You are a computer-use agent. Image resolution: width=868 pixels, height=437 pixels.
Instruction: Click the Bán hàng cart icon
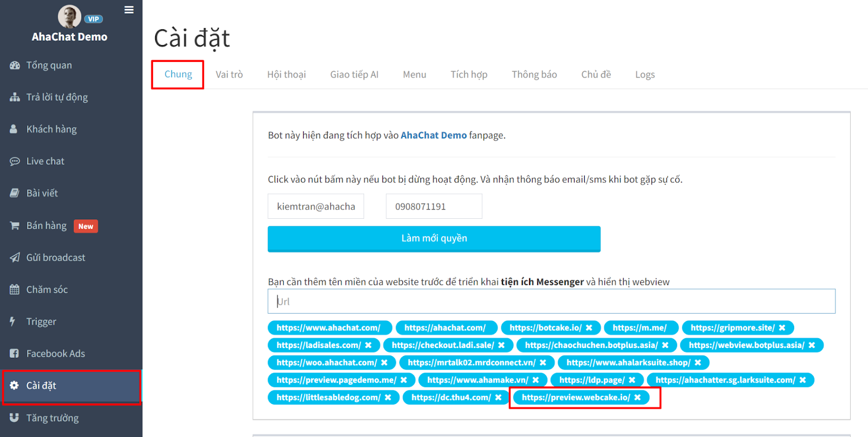(15, 225)
